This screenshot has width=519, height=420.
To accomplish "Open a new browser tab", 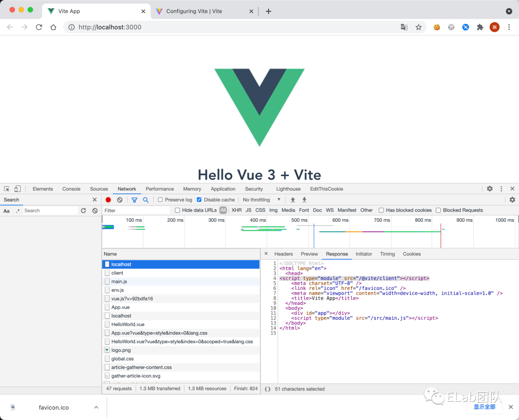I will (x=269, y=11).
